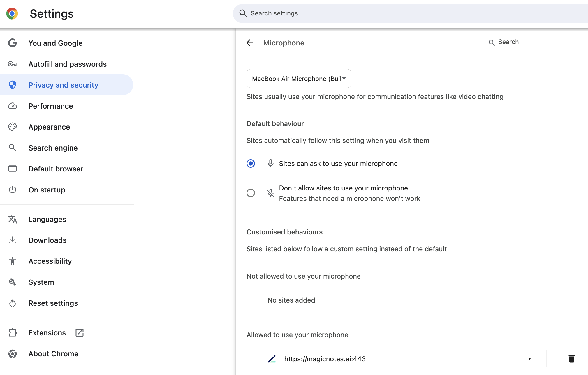
Task: Open the Appearance settings section
Action: (x=49, y=127)
